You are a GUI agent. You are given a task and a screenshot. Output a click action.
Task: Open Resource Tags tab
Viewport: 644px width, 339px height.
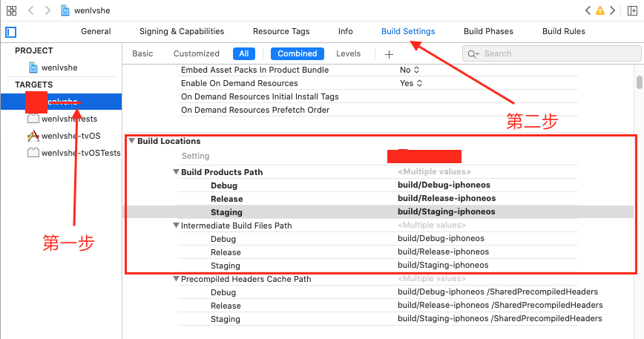coord(281,32)
